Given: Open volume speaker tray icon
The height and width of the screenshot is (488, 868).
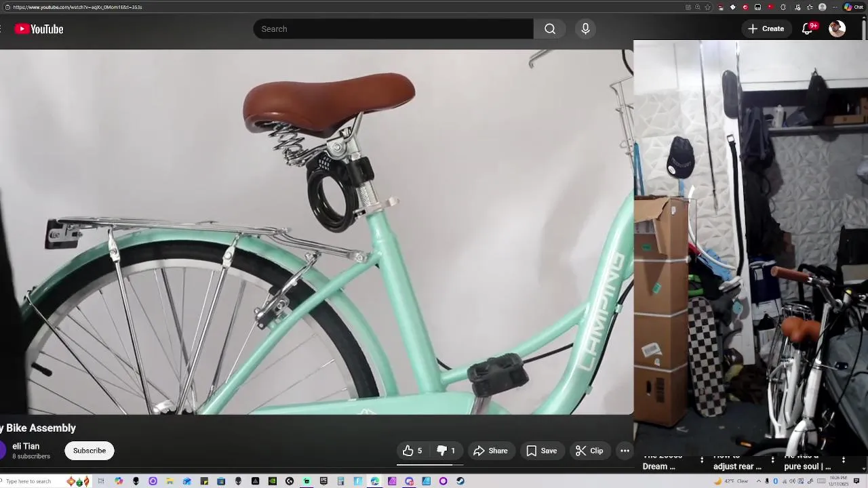Looking at the screenshot, I should (x=793, y=481).
